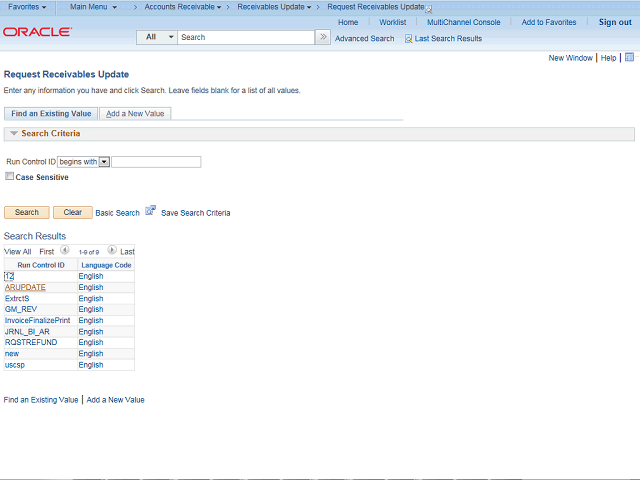Open the Accounts Receivable breadcrumb menu
The height and width of the screenshot is (480, 640).
click(183, 7)
